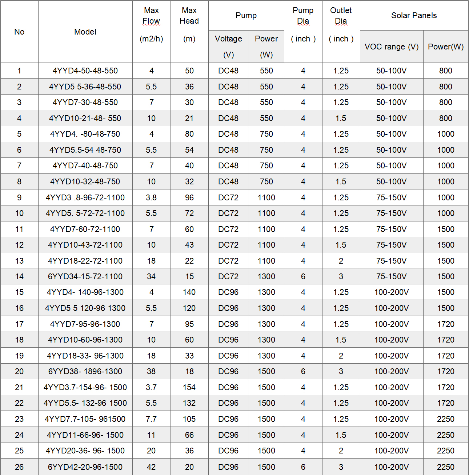Click model 4YYD5 5-36-48-550
The height and width of the screenshot is (476, 469).
coord(85,87)
